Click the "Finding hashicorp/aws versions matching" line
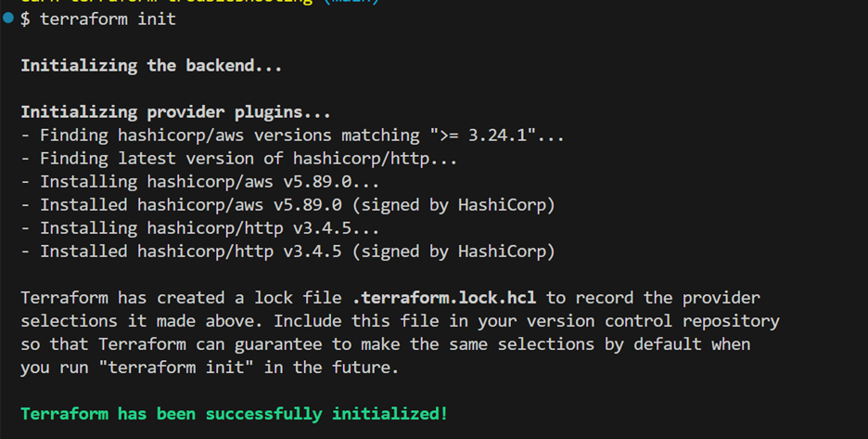This screenshot has width=868, height=439. tap(292, 136)
